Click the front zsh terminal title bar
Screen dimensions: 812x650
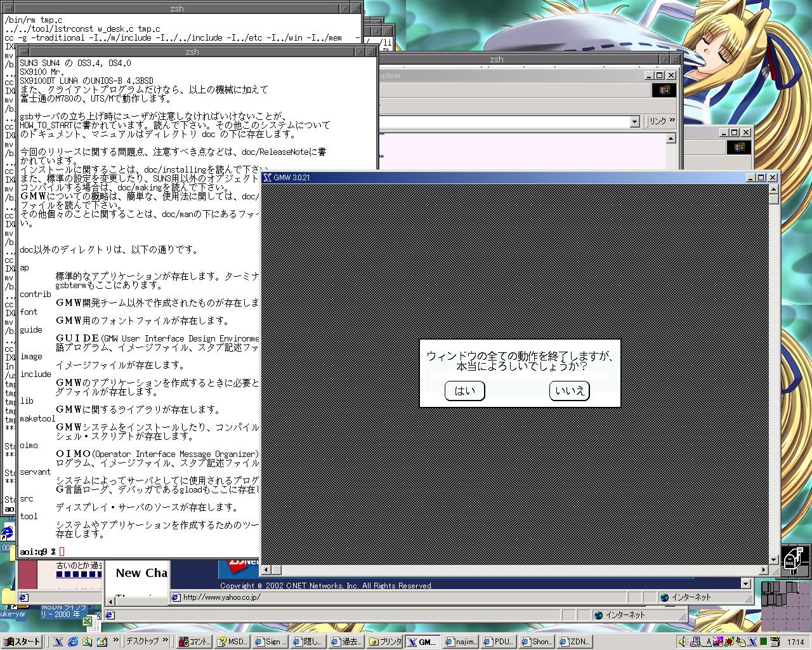click(192, 52)
